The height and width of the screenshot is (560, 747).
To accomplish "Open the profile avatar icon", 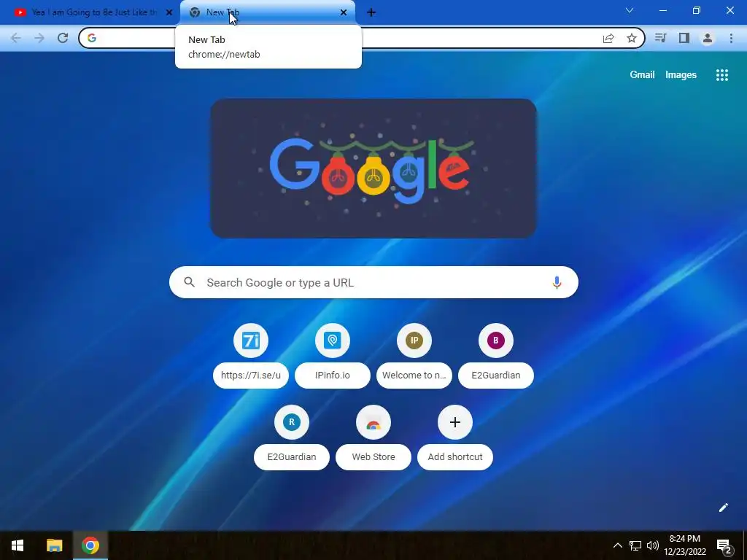I will 708,38.
